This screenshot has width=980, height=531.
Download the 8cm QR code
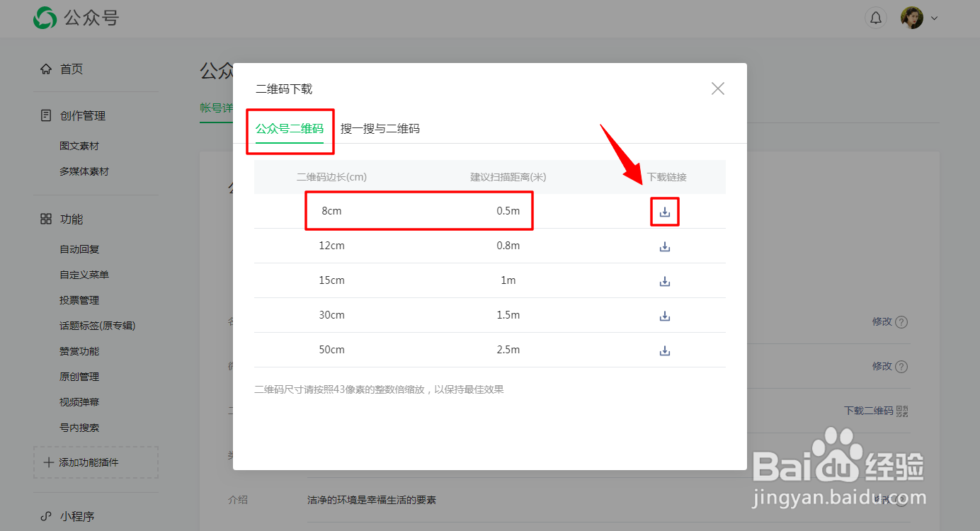pos(664,211)
